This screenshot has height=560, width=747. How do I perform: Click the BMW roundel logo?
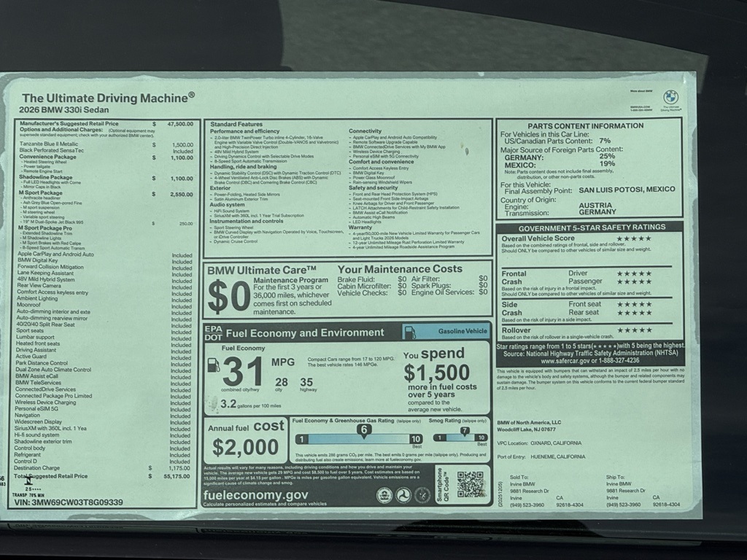[670, 97]
